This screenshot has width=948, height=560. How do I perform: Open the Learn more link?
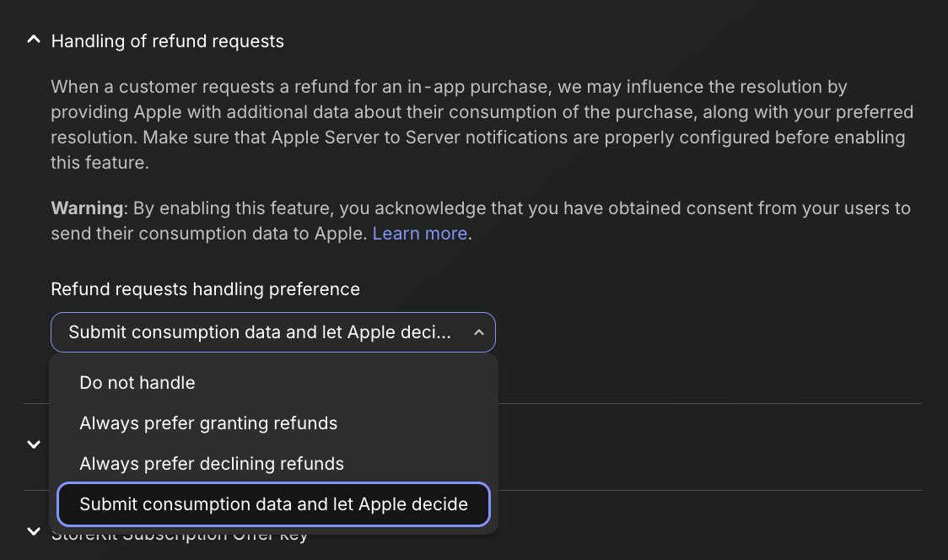point(419,234)
